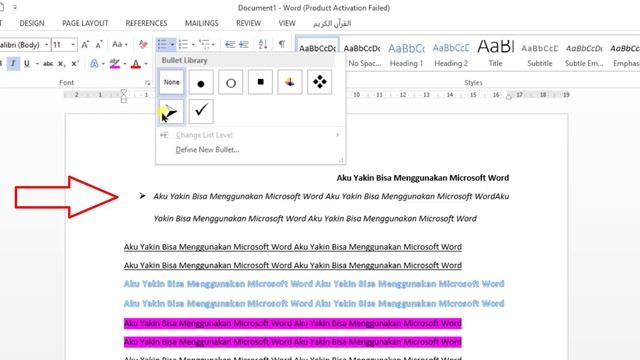
Task: Open the REVIEW ribbon tab
Action: (248, 23)
